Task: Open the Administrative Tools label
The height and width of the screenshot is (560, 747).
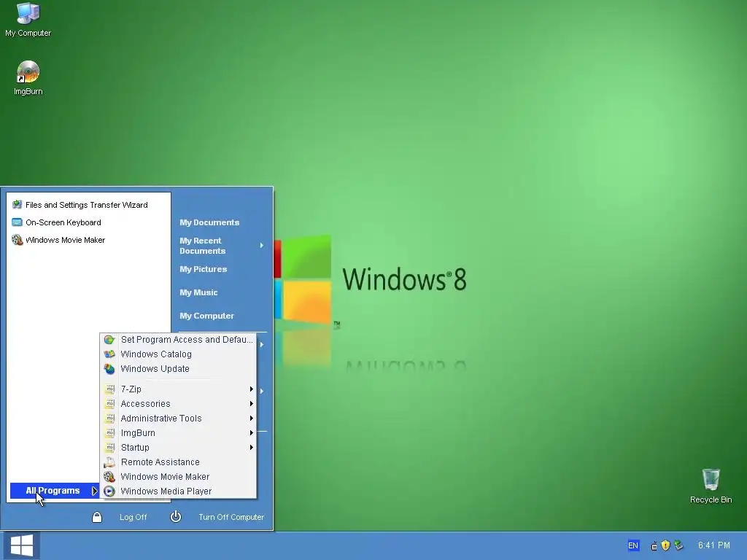Action: tap(161, 418)
